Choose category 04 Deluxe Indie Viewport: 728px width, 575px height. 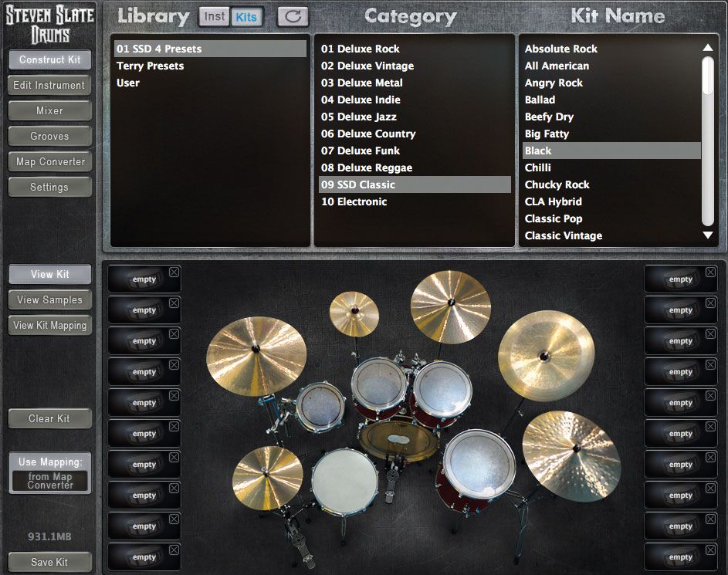tap(415, 100)
